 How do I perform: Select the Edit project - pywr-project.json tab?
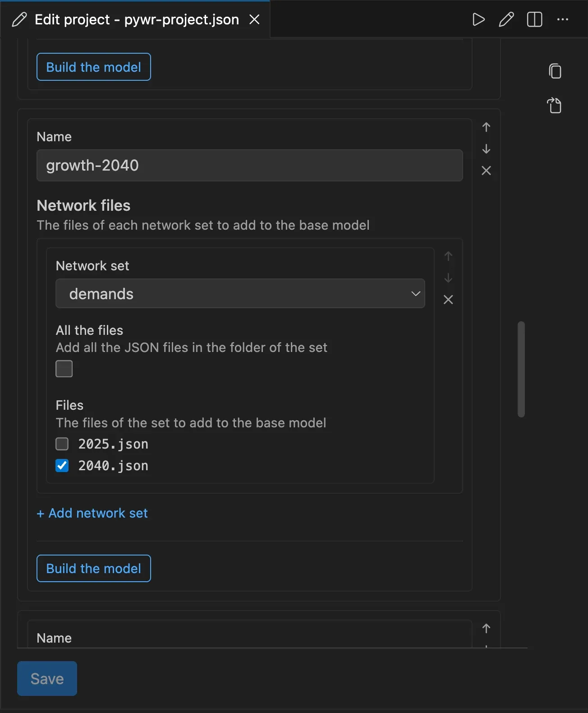135,19
